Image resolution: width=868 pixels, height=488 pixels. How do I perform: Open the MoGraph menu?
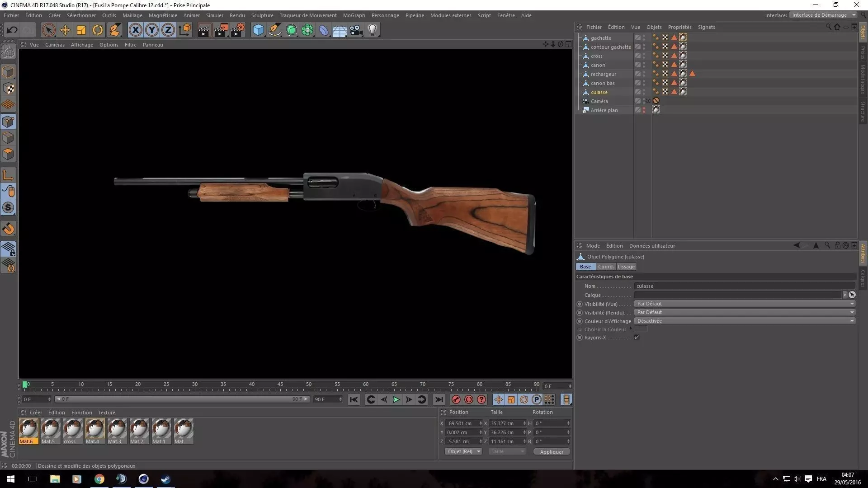point(354,15)
